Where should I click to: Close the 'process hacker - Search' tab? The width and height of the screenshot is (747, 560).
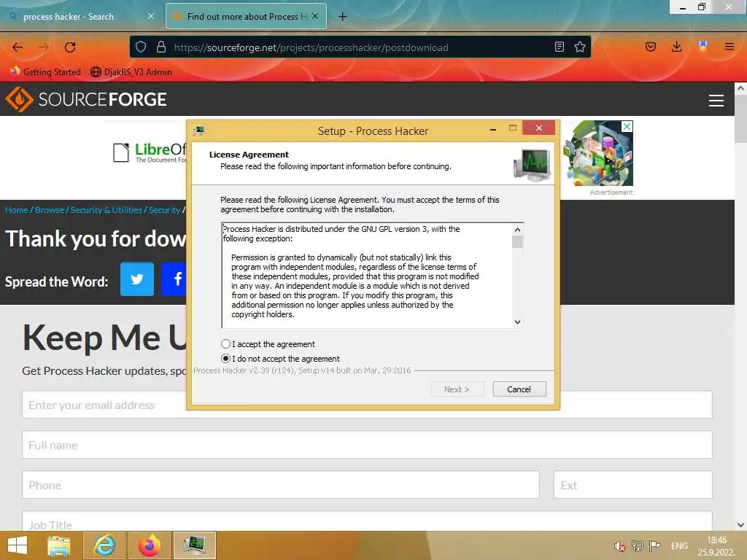[151, 16]
